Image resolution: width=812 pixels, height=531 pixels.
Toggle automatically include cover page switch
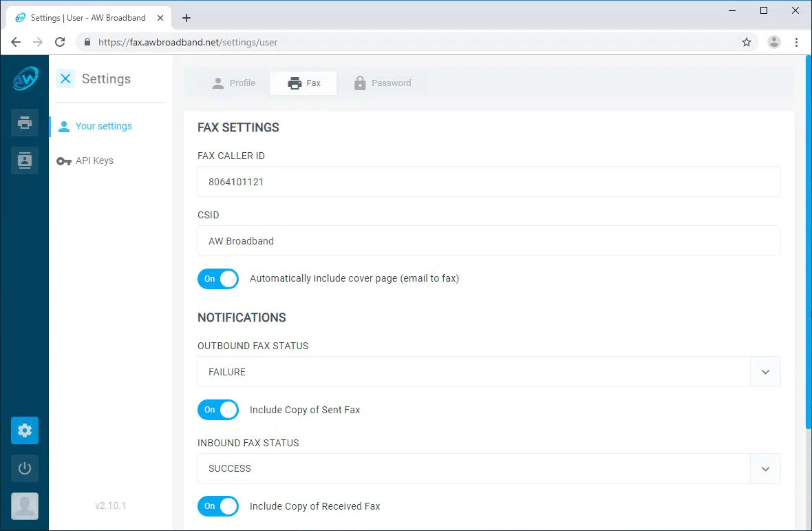coord(218,279)
